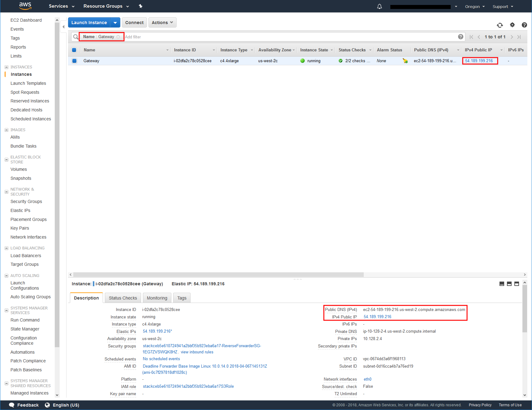Uncheck the Gateway instance checkbox
Image resolution: width=532 pixels, height=410 pixels.
(x=74, y=61)
